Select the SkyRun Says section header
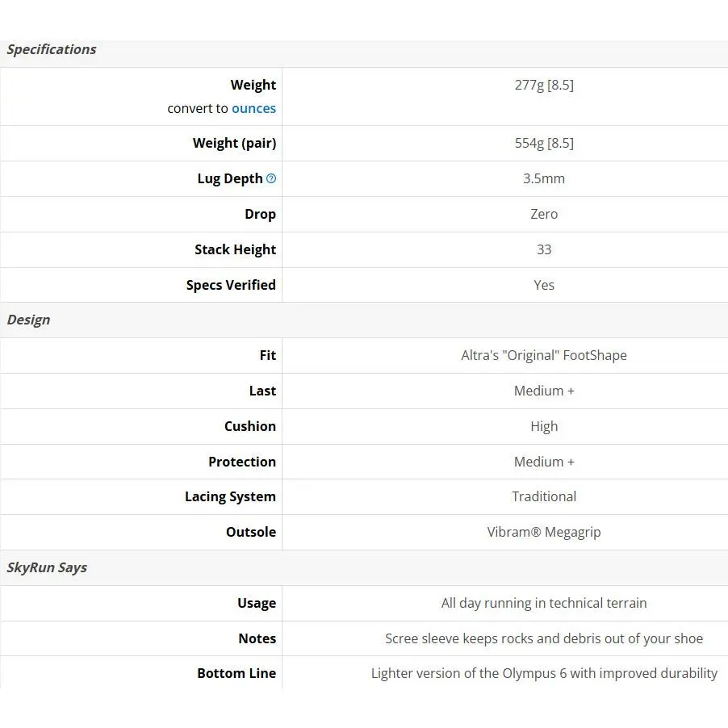 [x=47, y=567]
